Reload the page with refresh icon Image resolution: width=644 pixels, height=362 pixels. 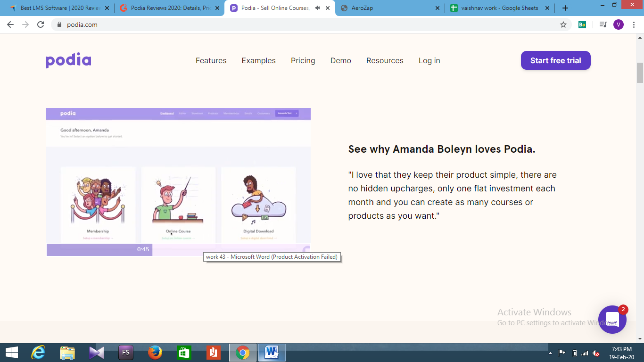coord(41,25)
